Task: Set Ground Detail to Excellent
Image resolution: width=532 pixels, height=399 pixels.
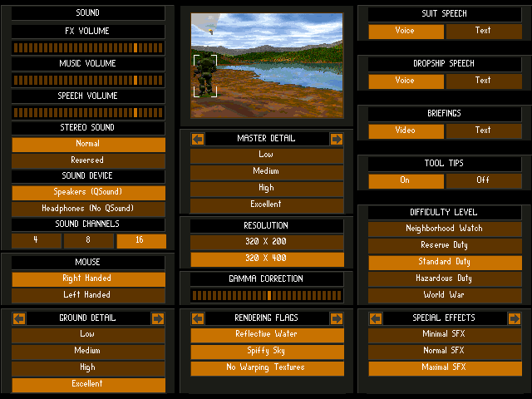Action: (89, 385)
